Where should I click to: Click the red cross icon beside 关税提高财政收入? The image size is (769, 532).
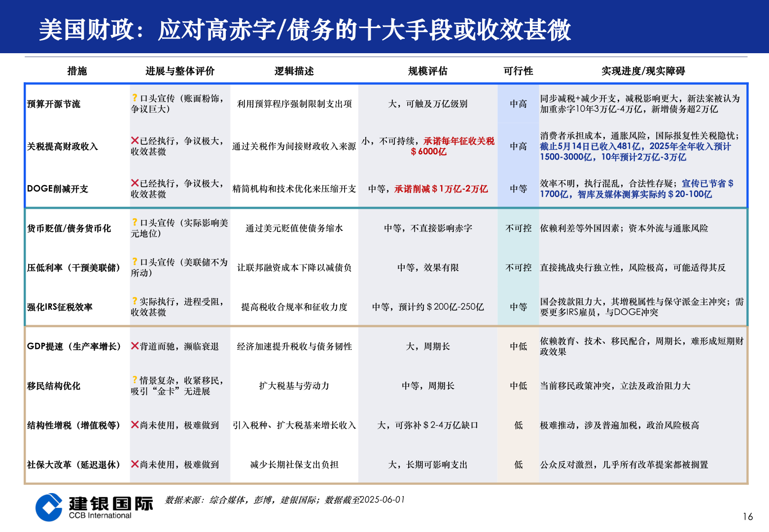click(136, 140)
